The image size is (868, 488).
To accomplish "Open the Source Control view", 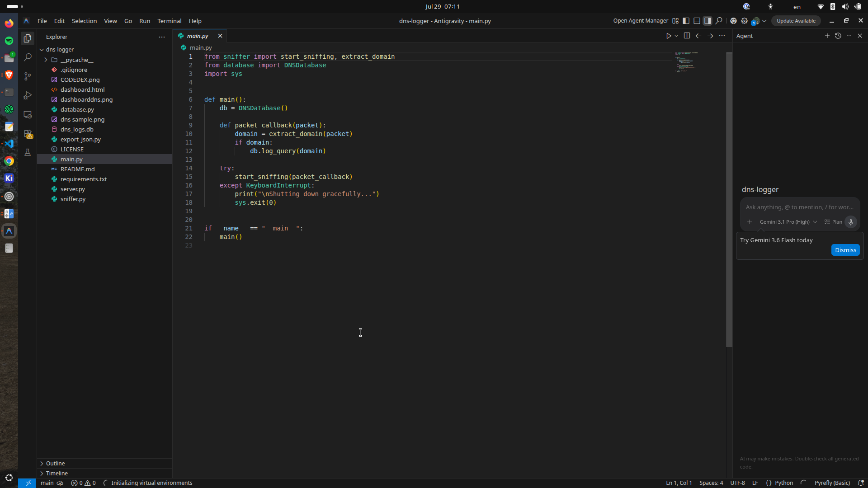I will 28,76.
